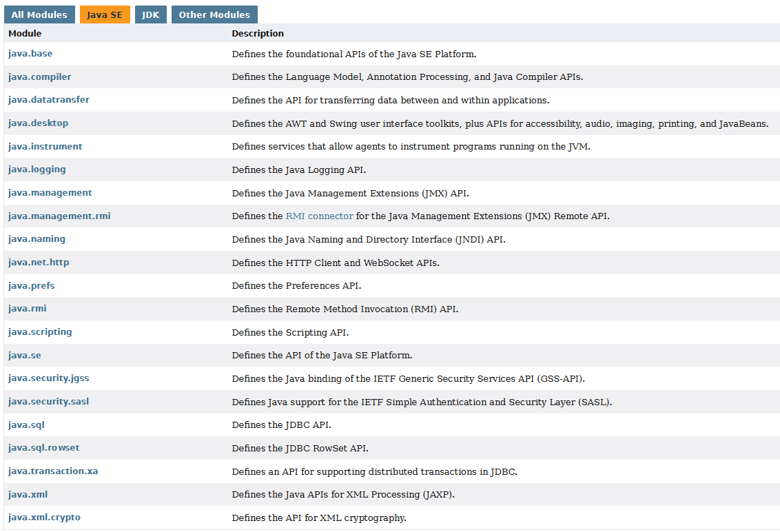Viewport: 780px width, 532px height.
Task: Open the java.logging module
Action: pyautogui.click(x=37, y=169)
